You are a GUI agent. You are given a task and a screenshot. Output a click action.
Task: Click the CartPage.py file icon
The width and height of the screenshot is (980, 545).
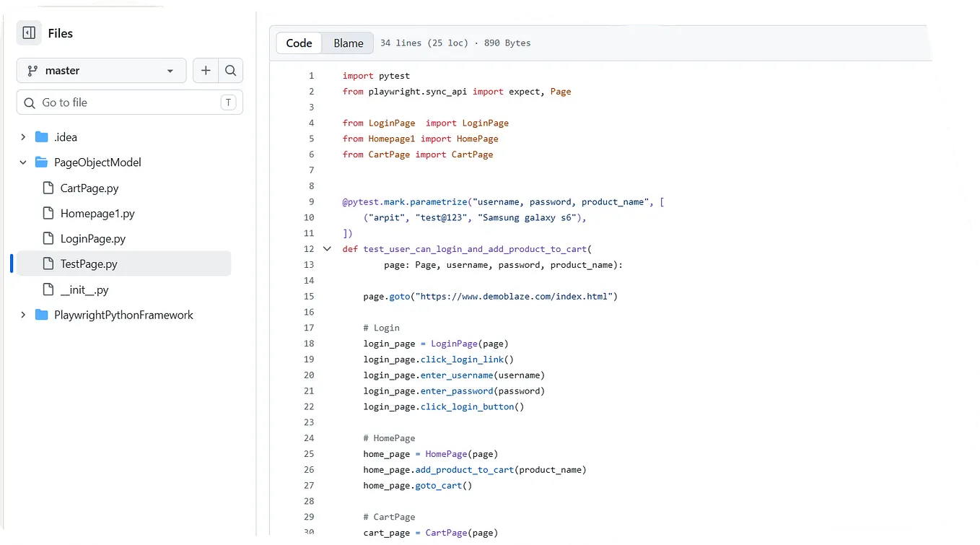pyautogui.click(x=48, y=188)
